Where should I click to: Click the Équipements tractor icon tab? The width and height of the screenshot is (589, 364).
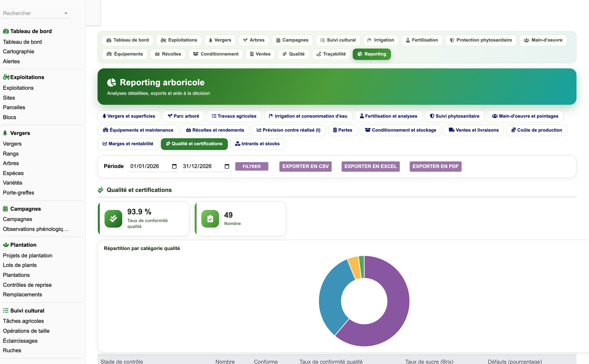tap(109, 54)
